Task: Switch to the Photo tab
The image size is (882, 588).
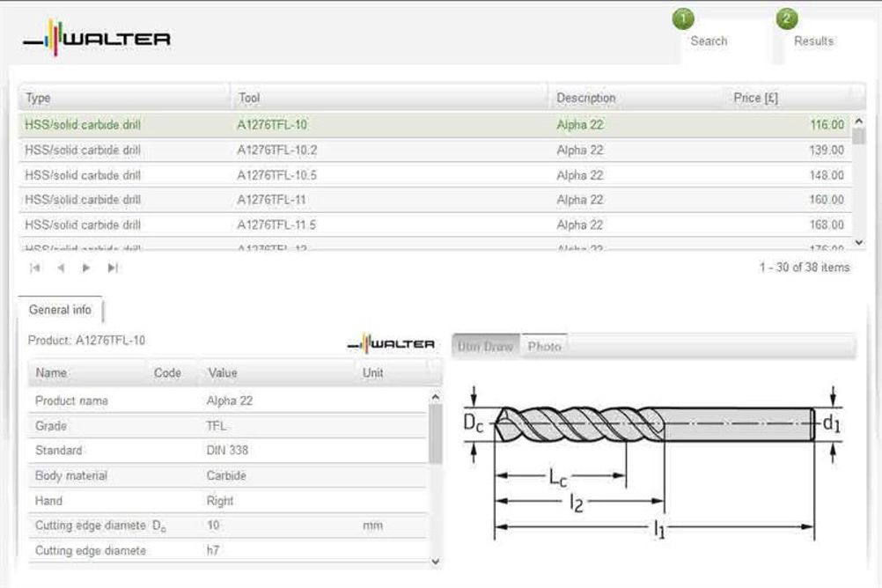Action: pyautogui.click(x=544, y=347)
